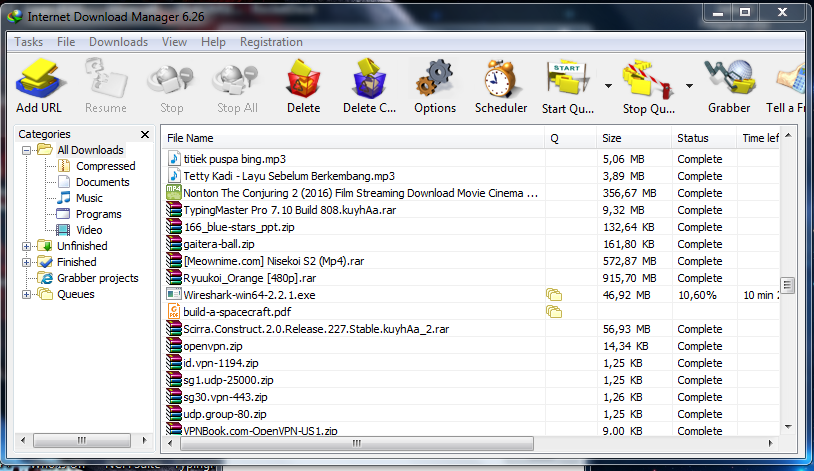Select the Unfinished category
This screenshot has height=471, width=814.
(x=82, y=246)
